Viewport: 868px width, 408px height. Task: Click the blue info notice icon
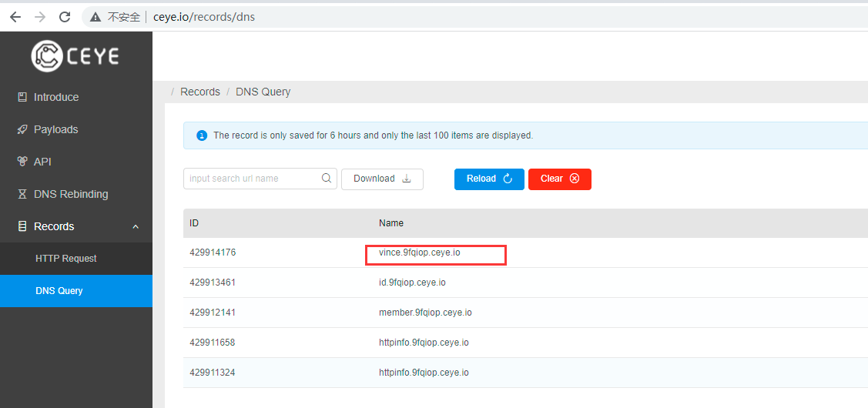202,135
